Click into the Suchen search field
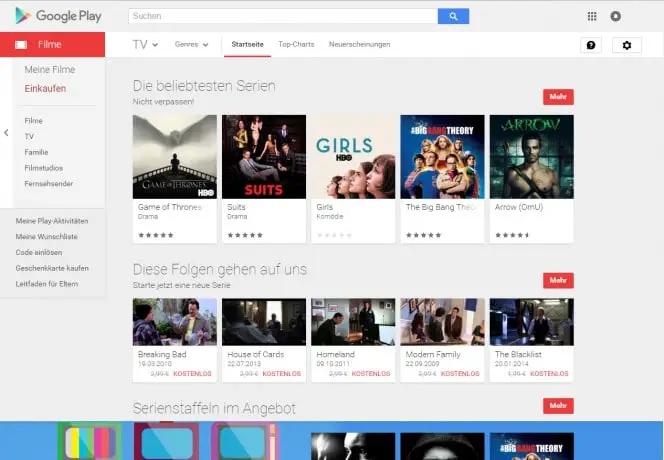The image size is (664, 460). [283, 16]
